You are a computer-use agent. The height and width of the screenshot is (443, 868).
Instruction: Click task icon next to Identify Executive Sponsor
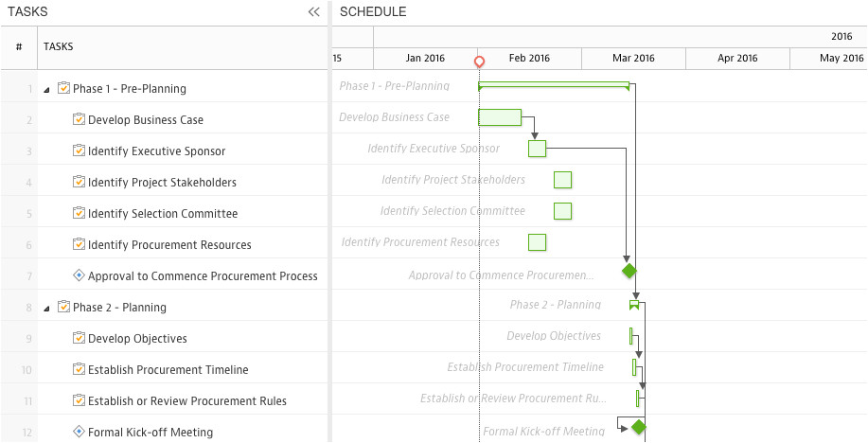point(80,151)
